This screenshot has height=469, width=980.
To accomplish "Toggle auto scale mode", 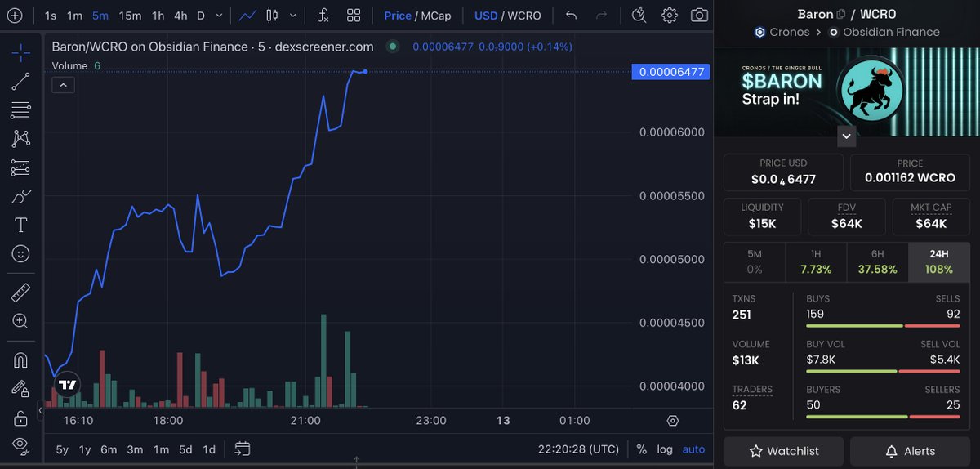I will point(693,449).
